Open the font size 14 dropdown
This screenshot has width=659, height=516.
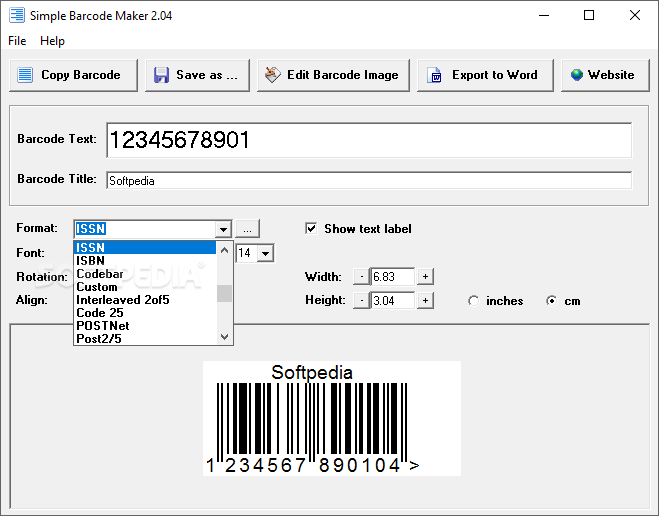point(266,253)
